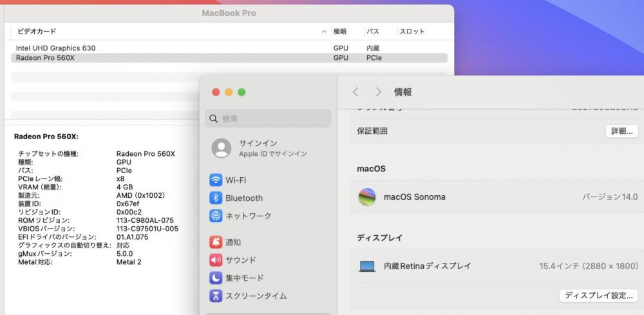Click the gMux version 5.0.0 value
This screenshot has width=644, height=315.
pyautogui.click(x=125, y=254)
